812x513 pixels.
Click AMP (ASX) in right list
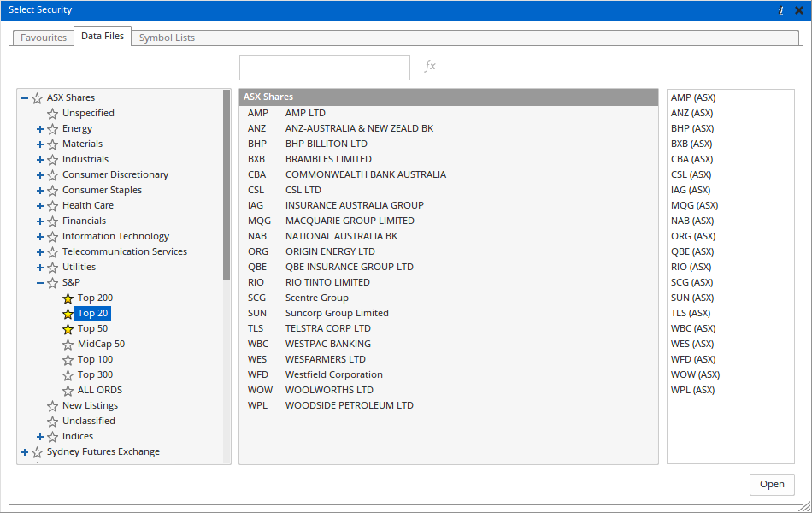(693, 98)
